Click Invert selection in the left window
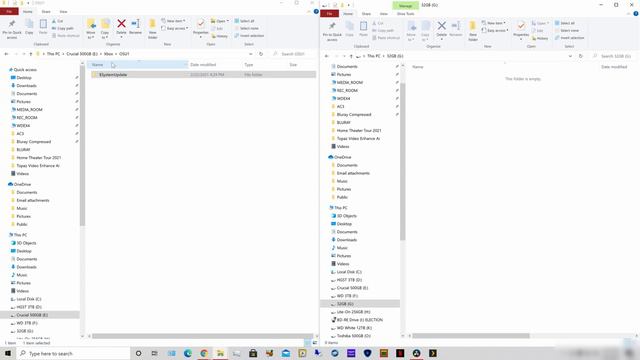The image size is (640, 360). click(x=249, y=36)
